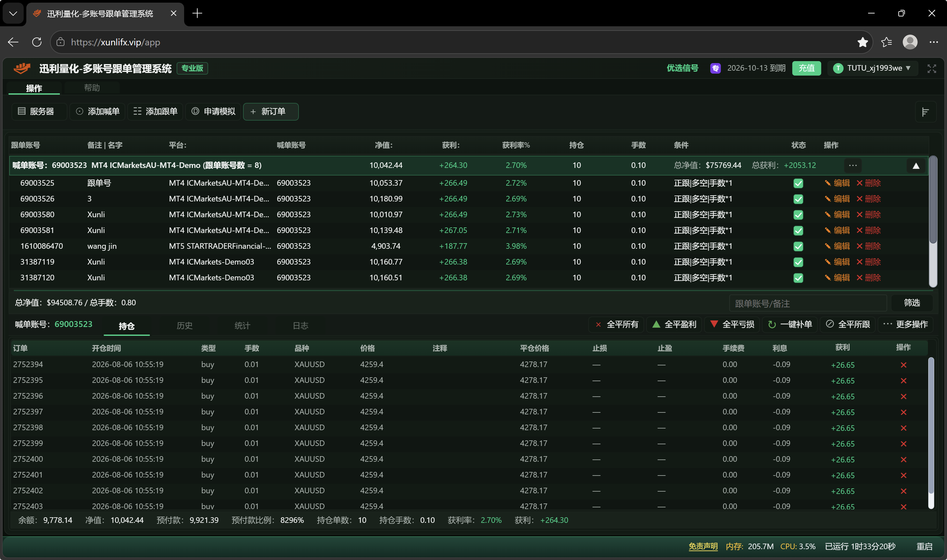This screenshot has height=560, width=947.
Task: Toggle status checkbox for account 69003580
Action: point(798,215)
